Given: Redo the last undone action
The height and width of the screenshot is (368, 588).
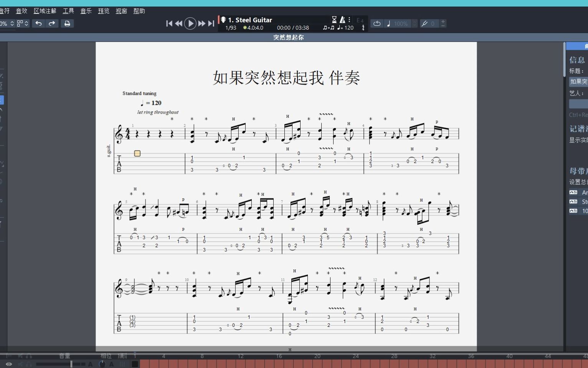Looking at the screenshot, I should [x=52, y=23].
